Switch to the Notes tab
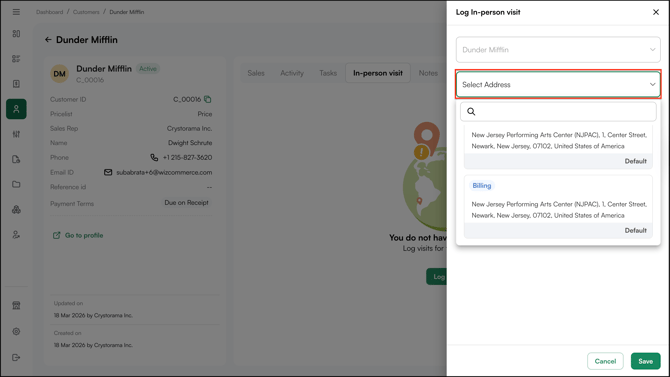The image size is (670, 377). tap(428, 73)
